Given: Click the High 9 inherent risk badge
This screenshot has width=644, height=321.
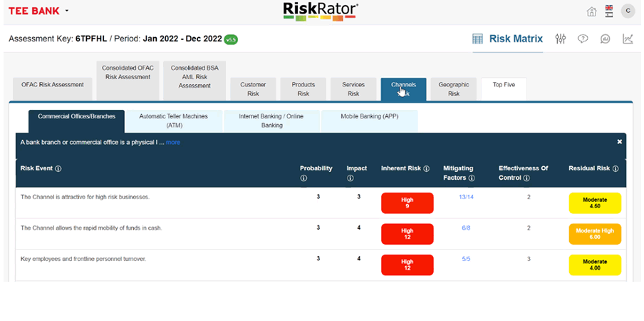Looking at the screenshot, I should point(407,203).
